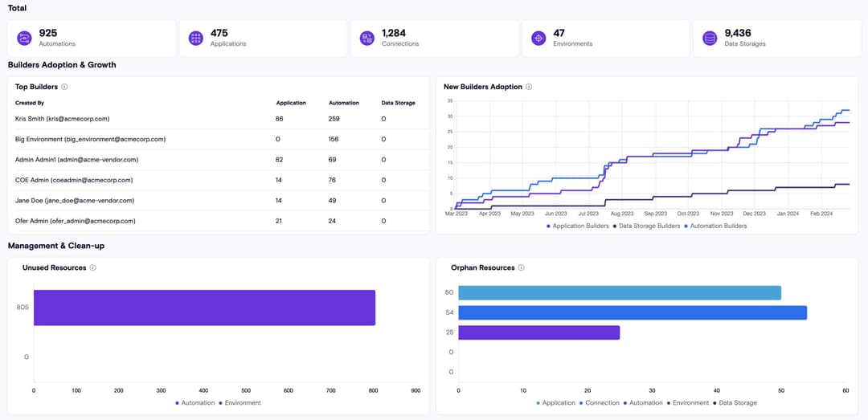Open the info tooltip beside Top Builders

tap(64, 87)
